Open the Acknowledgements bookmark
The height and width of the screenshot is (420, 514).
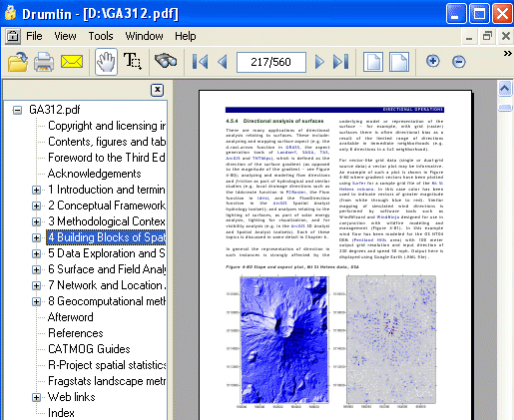[x=95, y=174]
